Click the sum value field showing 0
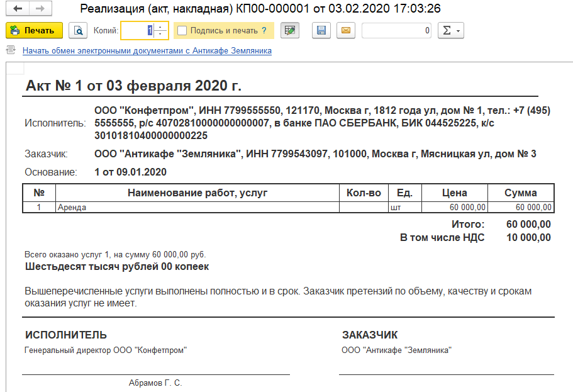This screenshot has width=573, height=392. [396, 30]
